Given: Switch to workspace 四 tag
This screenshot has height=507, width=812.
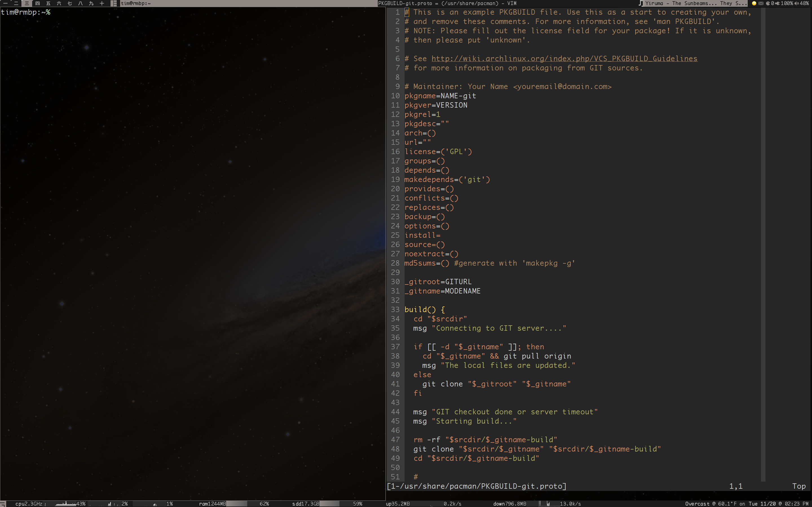Looking at the screenshot, I should [37, 3].
